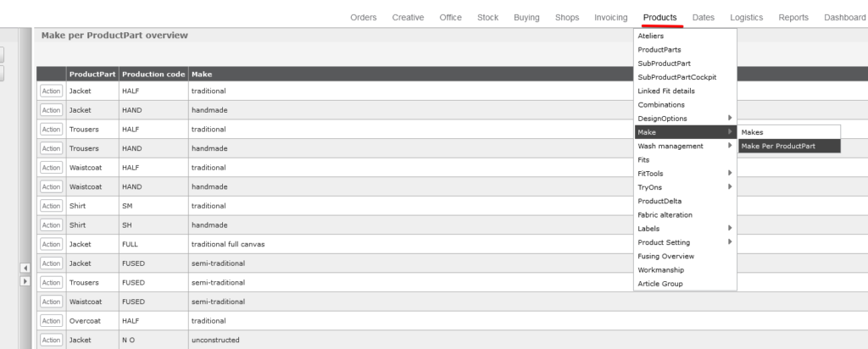The image size is (868, 349).
Task: Open the Orders menu
Action: point(364,18)
